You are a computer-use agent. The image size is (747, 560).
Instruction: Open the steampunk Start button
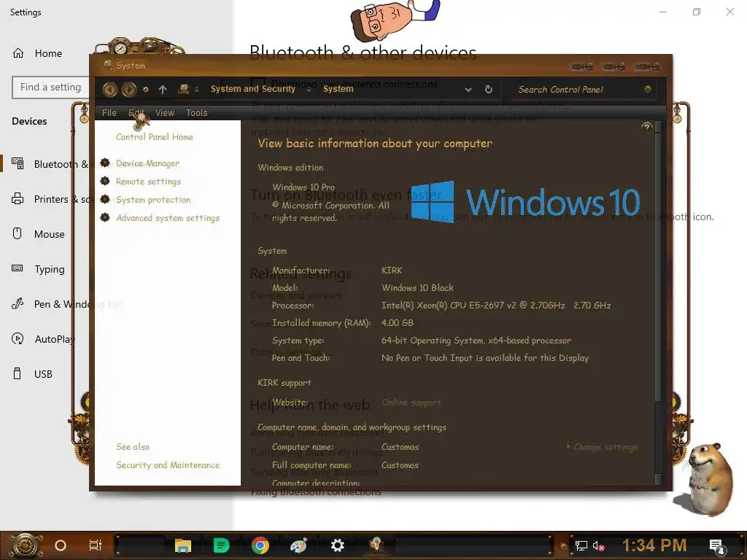(x=26, y=545)
